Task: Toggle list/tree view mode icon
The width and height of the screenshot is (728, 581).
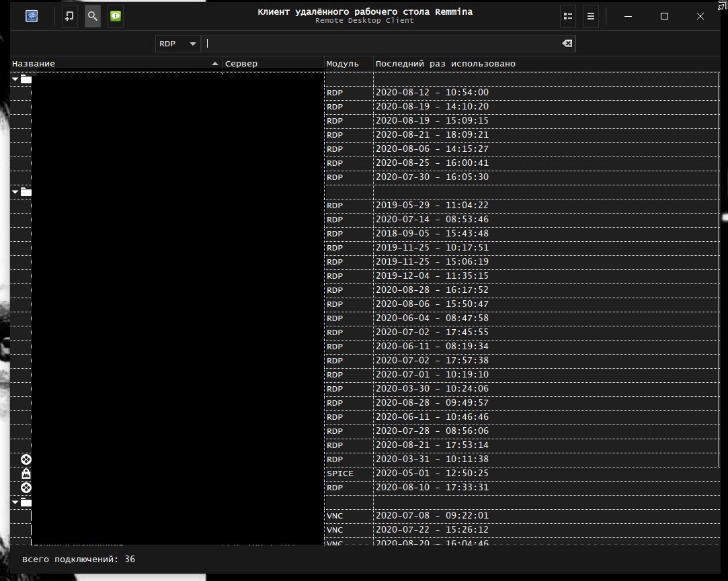Action: click(568, 16)
